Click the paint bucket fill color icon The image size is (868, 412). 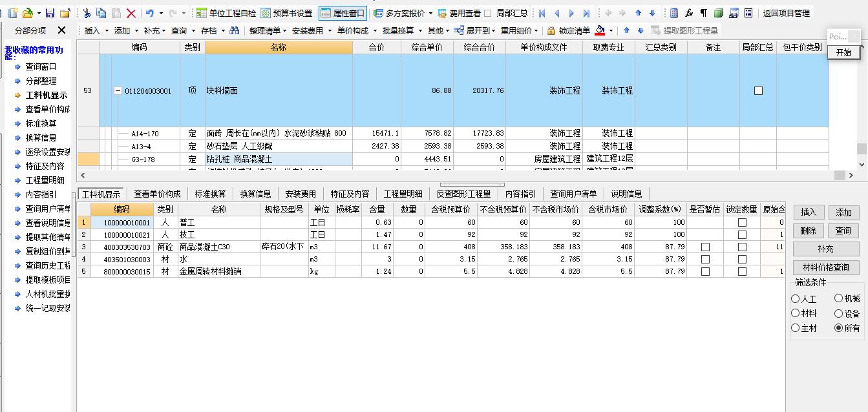pos(600,30)
